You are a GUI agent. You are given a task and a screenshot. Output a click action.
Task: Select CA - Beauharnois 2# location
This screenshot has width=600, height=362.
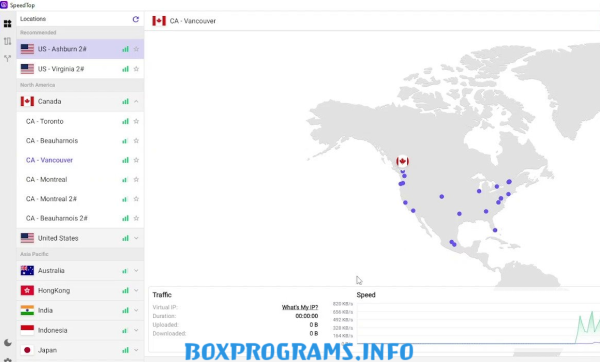click(80, 218)
